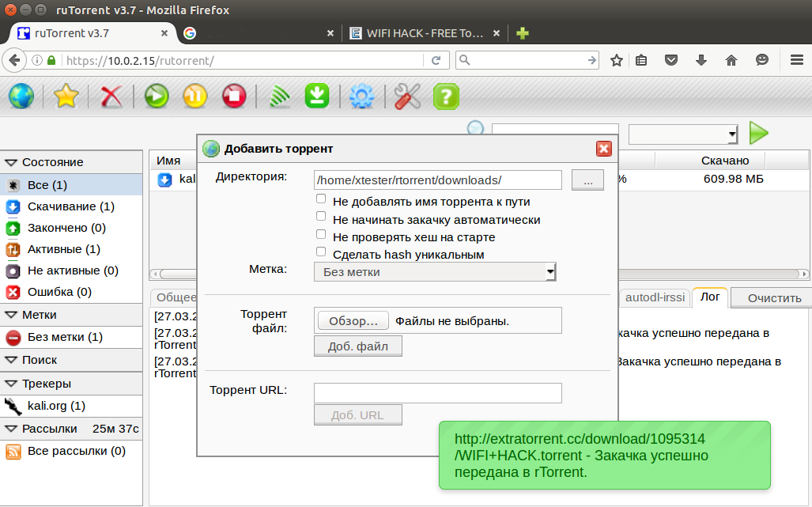Click the torrent search text field
The image size is (812, 507).
[555, 130]
